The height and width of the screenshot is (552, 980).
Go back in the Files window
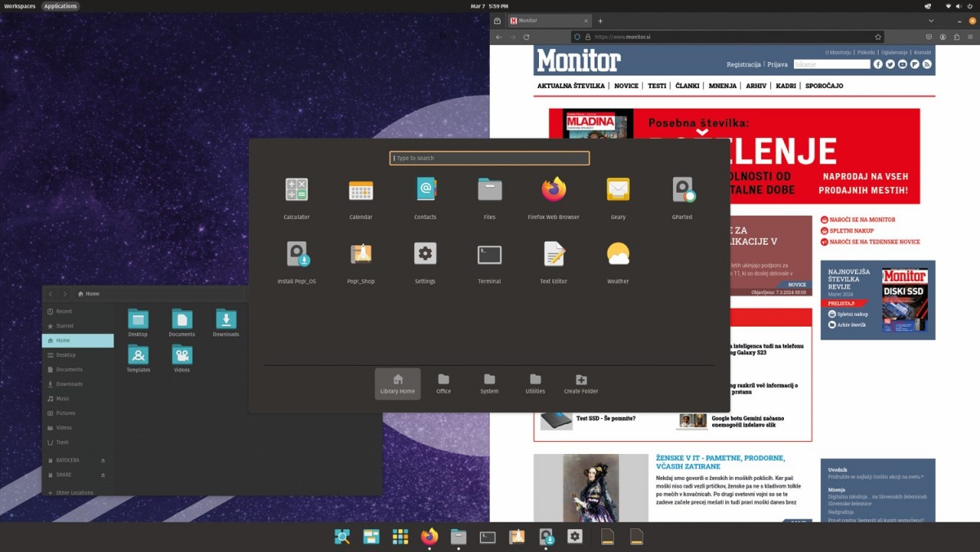coord(51,293)
